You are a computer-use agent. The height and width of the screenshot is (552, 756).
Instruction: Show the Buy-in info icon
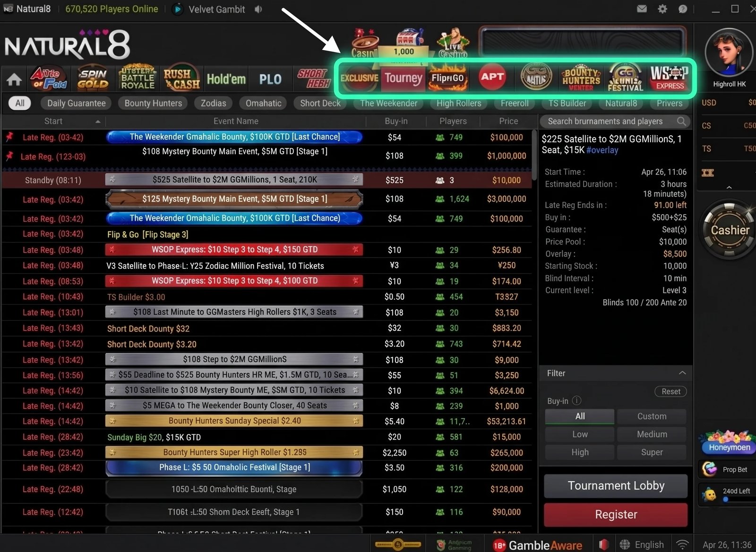point(576,401)
